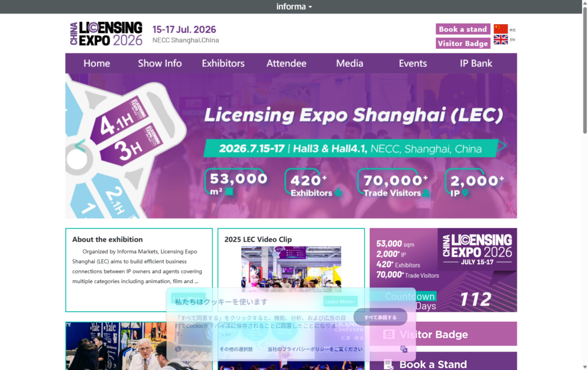
Task: Click the China Licensing Expo 2026 logo
Action: [x=106, y=33]
